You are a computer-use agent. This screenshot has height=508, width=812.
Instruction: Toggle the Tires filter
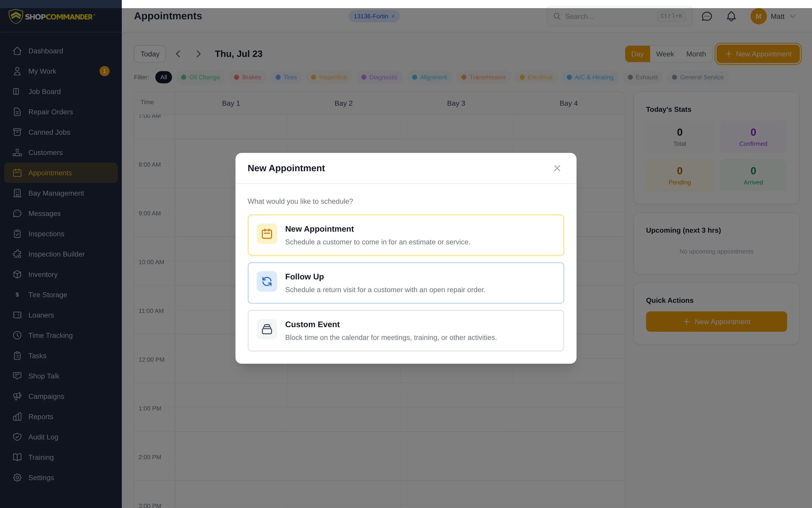tap(286, 77)
